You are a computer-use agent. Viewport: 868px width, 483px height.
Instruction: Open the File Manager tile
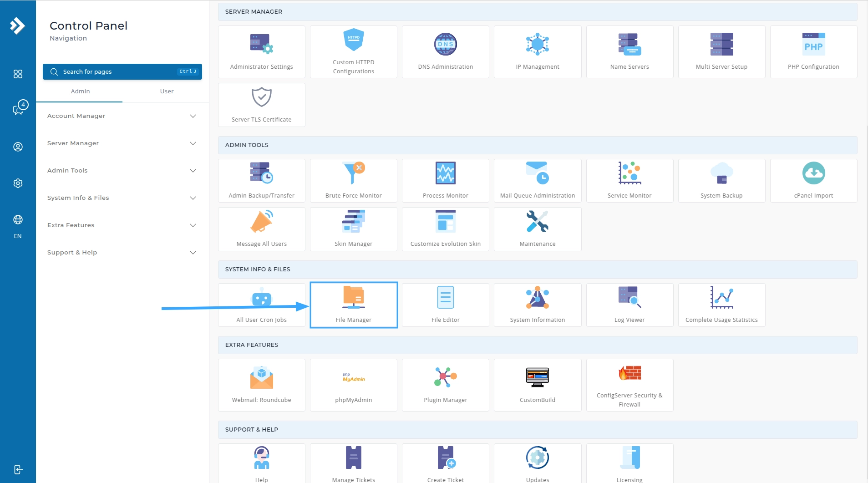354,305
